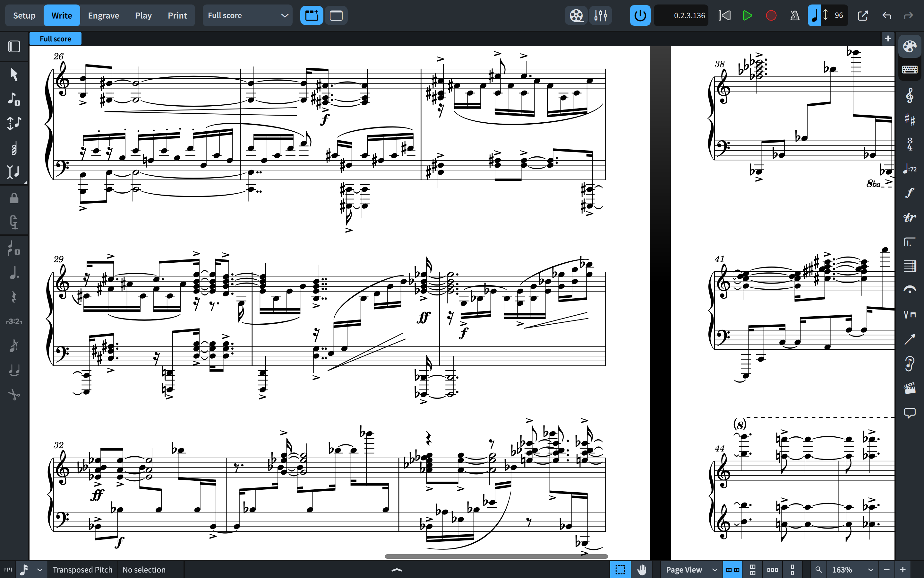Open Ornaments trill panel
Image resolution: width=924 pixels, height=578 pixels.
910,217
